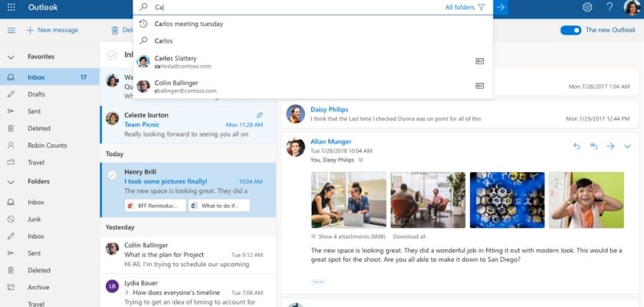Click Celeste burton avatar in message list
This screenshot has width=644, height=307.
112,118
